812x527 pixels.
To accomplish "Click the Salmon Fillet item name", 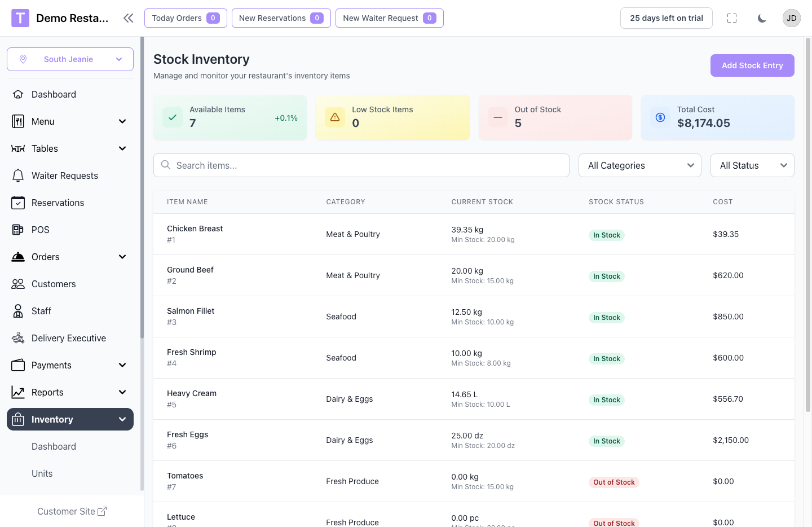I will [x=191, y=311].
